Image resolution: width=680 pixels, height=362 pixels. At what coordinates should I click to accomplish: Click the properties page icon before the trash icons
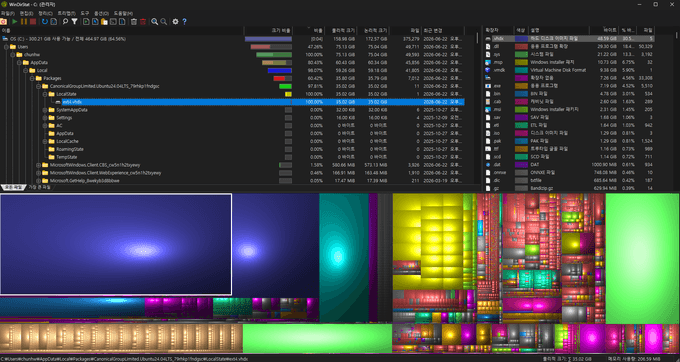pos(122,21)
